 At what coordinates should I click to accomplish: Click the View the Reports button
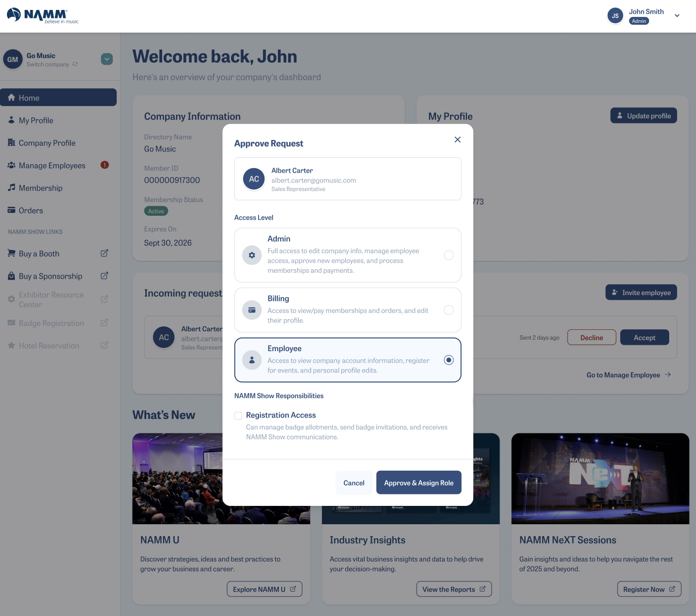[454, 589]
